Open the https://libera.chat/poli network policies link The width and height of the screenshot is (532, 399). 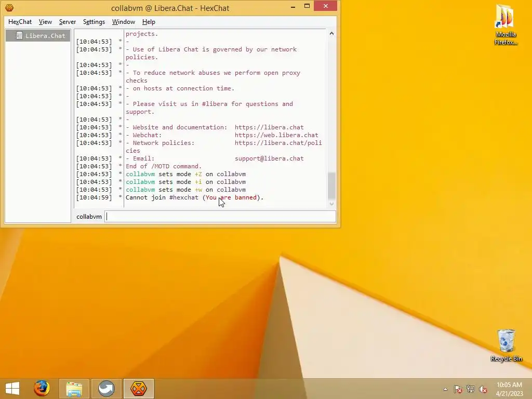pyautogui.click(x=278, y=143)
